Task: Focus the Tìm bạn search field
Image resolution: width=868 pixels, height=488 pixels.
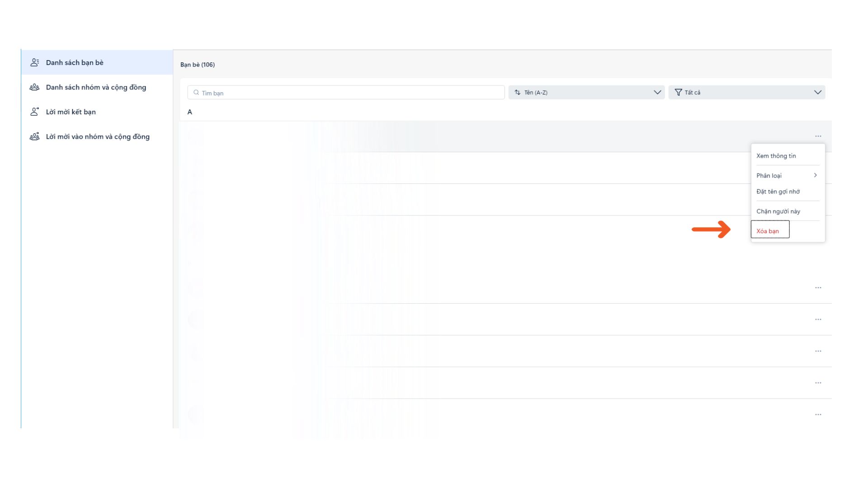Action: (x=346, y=93)
